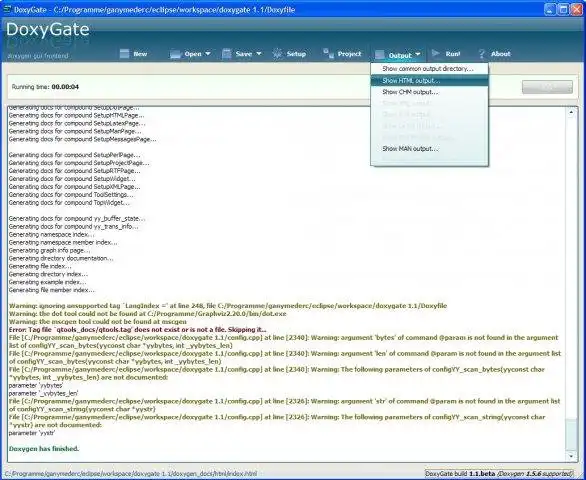Click the DoxyGate logo text
Viewport: 586px width, 480px height.
click(x=48, y=30)
